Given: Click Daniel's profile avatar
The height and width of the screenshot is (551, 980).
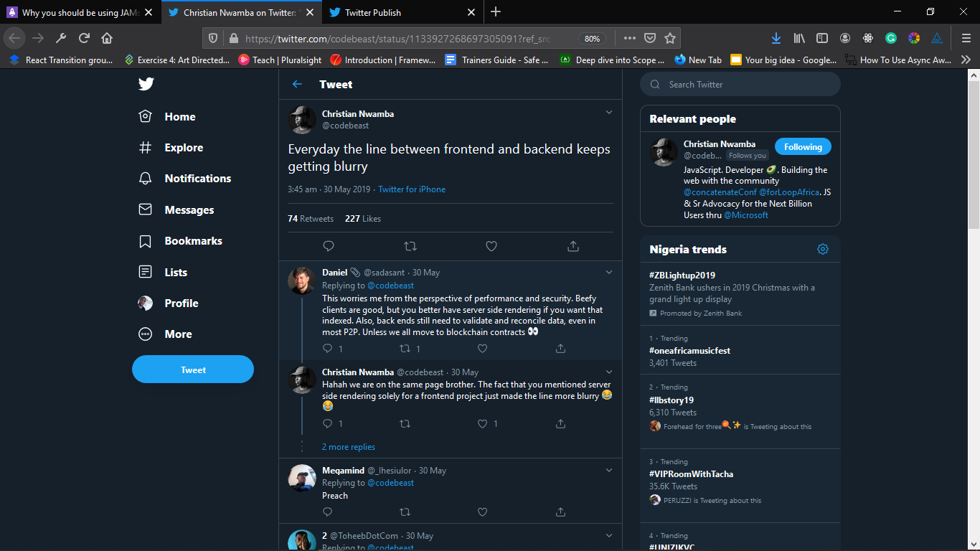Looking at the screenshot, I should [302, 281].
